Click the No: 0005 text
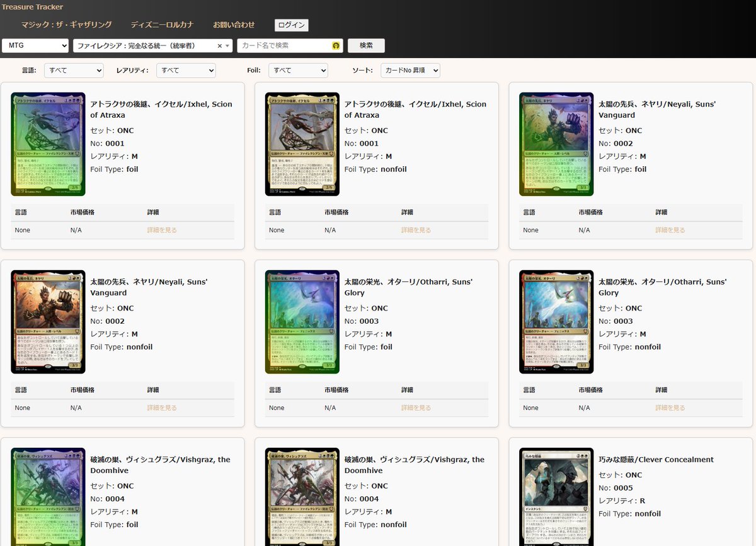Image resolution: width=756 pixels, height=546 pixels. pos(616,488)
